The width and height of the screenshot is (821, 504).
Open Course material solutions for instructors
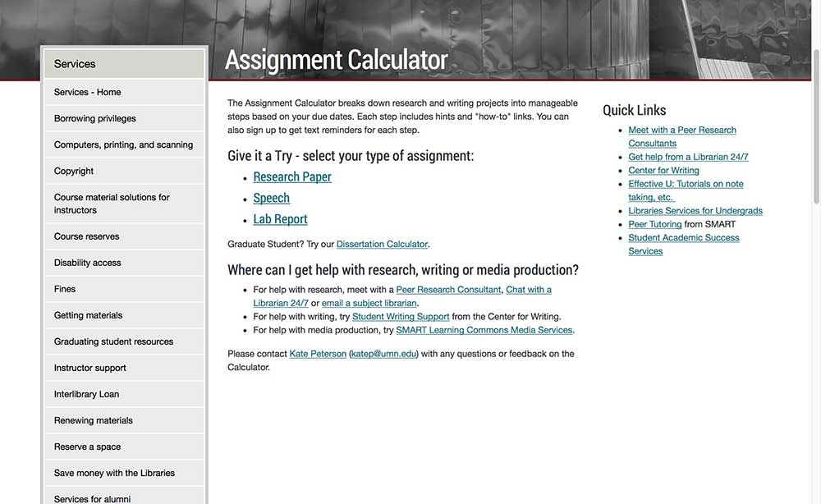[x=124, y=204]
